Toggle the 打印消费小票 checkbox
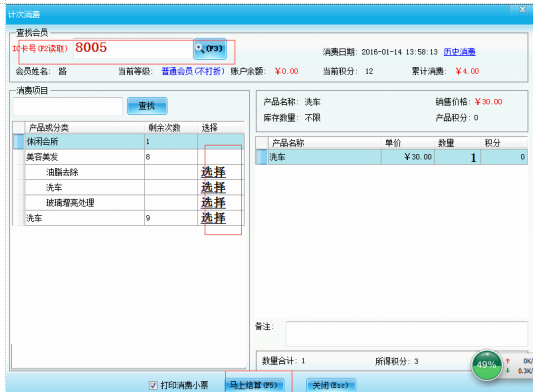The image size is (533, 392). pyautogui.click(x=153, y=385)
